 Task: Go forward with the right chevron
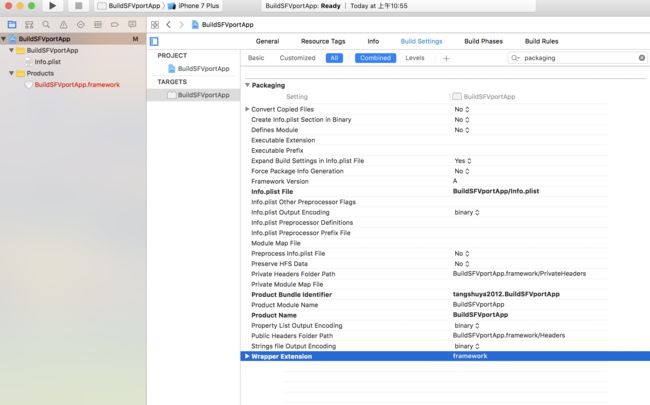tap(181, 24)
